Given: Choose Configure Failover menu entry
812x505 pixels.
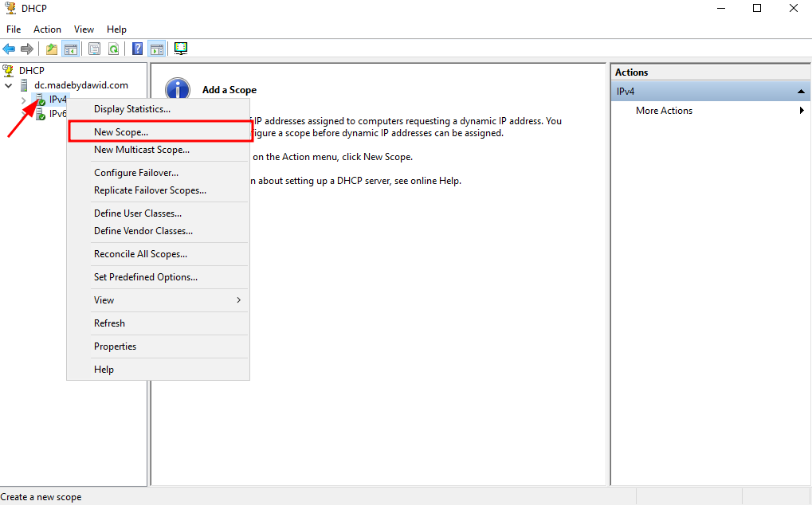Looking at the screenshot, I should tap(158, 173).
